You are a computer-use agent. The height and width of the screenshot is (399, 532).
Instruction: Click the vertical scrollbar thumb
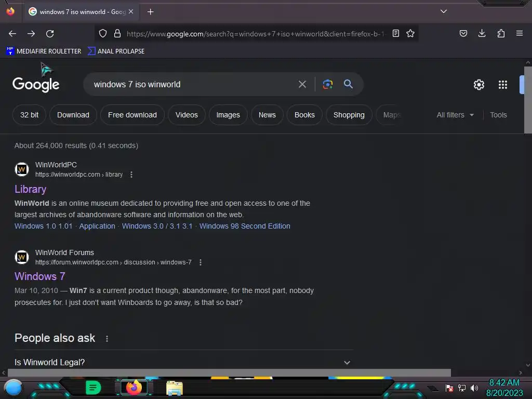click(x=528, y=100)
